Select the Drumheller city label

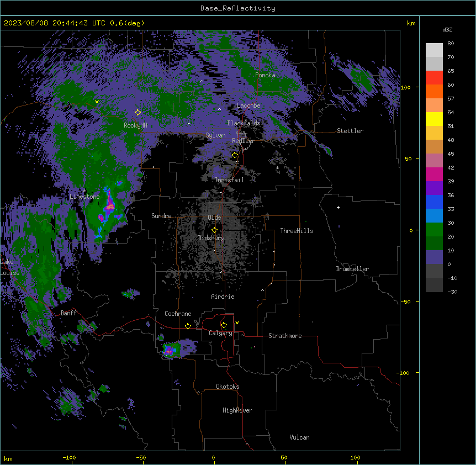(x=352, y=269)
